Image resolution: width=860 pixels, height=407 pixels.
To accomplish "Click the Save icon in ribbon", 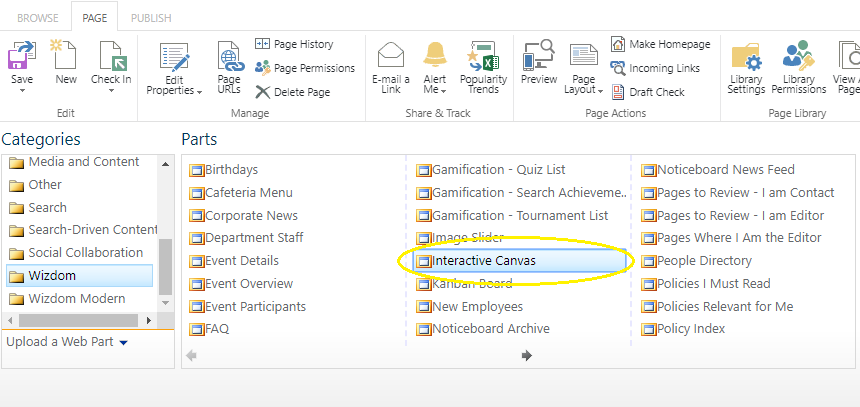I will (x=21, y=57).
